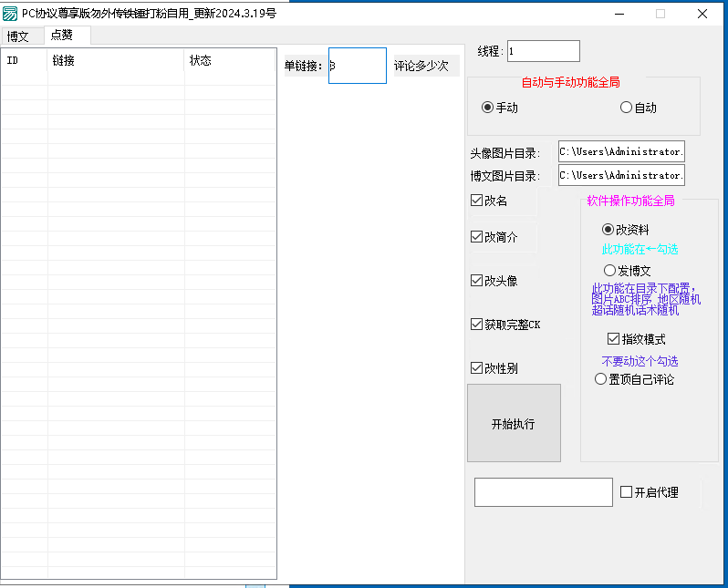
Task: Click the 头像图片目录 path field
Action: [621, 152]
